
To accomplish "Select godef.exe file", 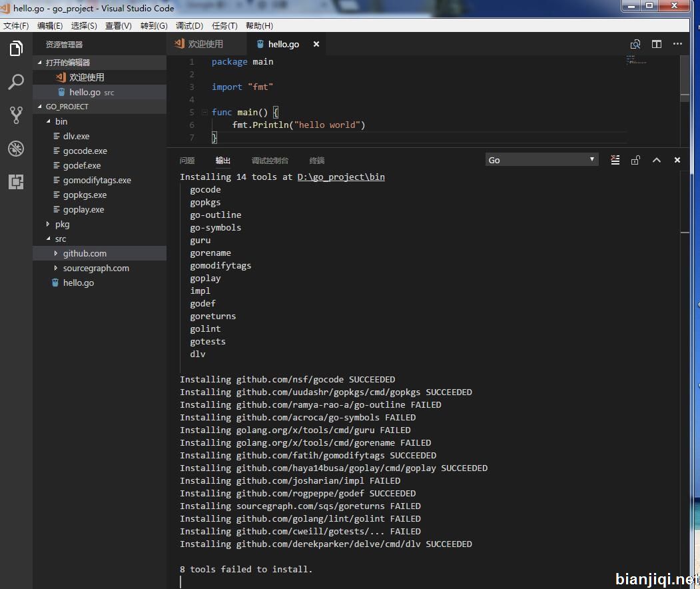I will [x=99, y=165].
